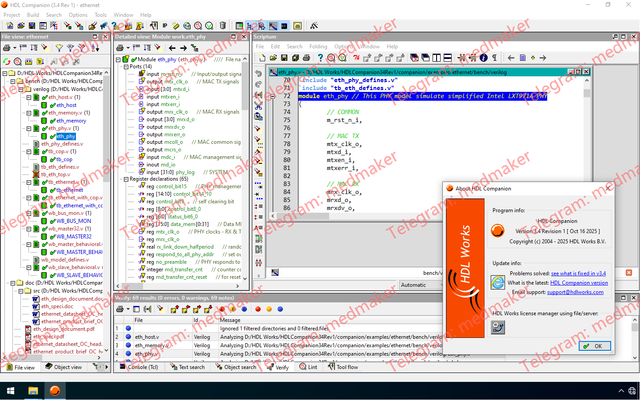Open the Build menu

tap(33, 15)
